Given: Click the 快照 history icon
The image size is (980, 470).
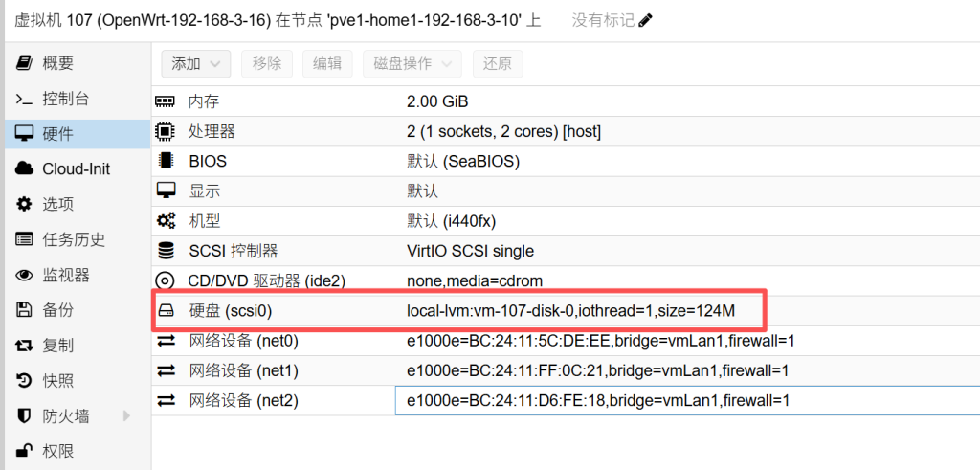Looking at the screenshot, I should (x=25, y=381).
